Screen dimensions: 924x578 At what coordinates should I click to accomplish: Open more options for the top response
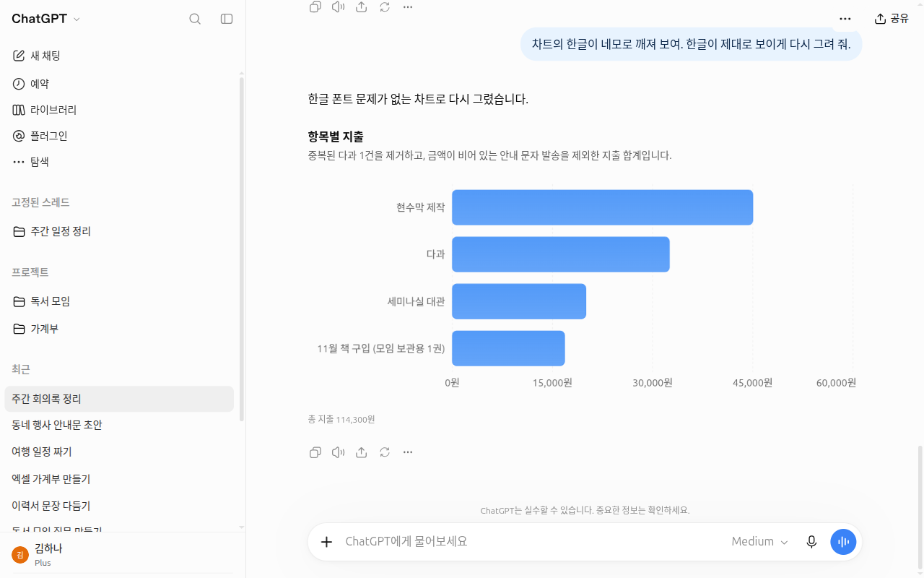pyautogui.click(x=408, y=7)
